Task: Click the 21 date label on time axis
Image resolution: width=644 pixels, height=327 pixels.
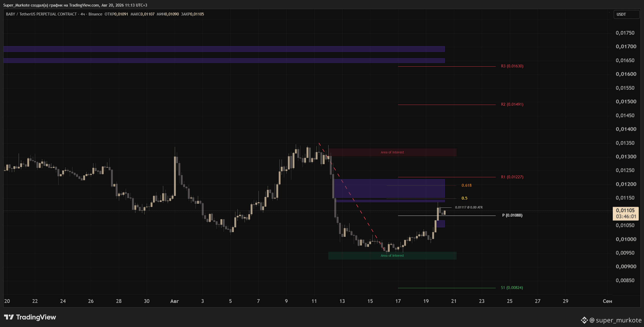Action: click(x=454, y=301)
